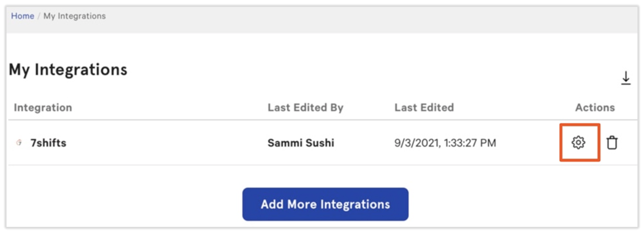Click the Last Edited By column header

tap(305, 107)
